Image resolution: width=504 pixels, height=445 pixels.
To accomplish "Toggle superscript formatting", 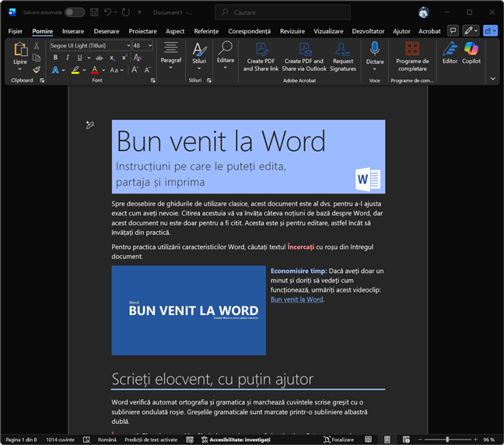I will click(x=124, y=58).
